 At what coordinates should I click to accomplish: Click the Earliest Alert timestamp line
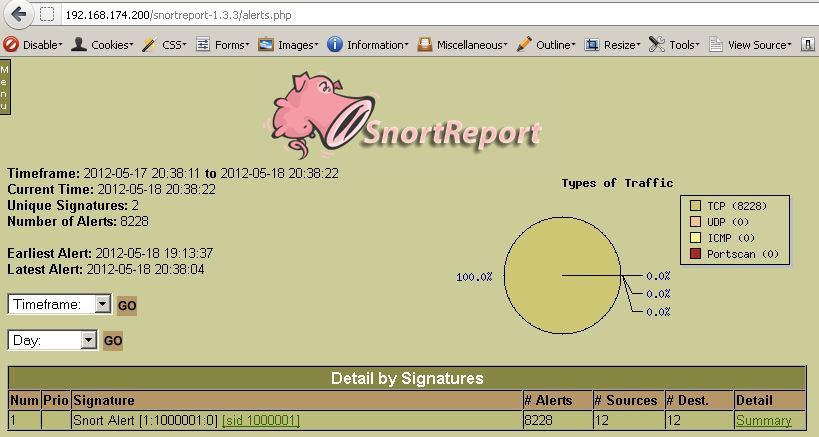click(x=110, y=253)
